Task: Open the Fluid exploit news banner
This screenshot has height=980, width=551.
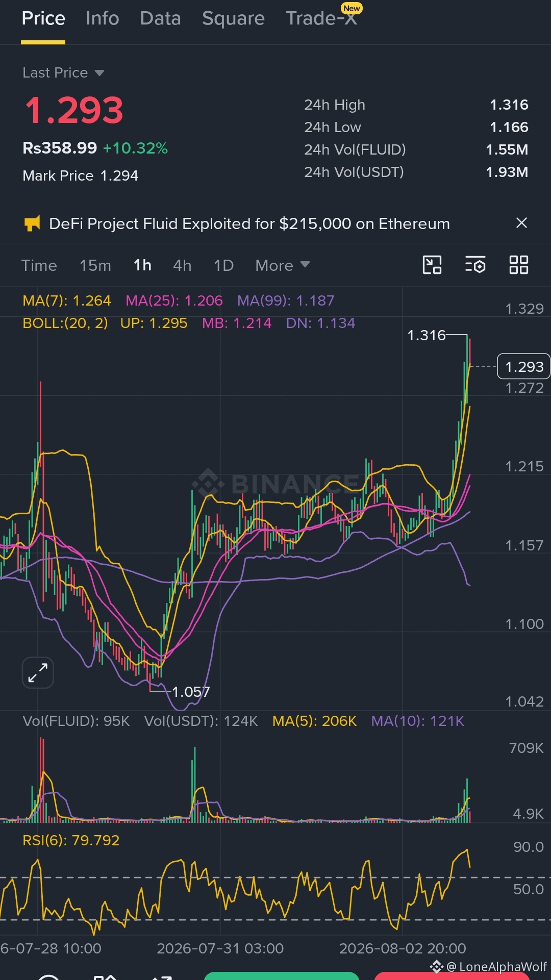Action: click(x=249, y=224)
